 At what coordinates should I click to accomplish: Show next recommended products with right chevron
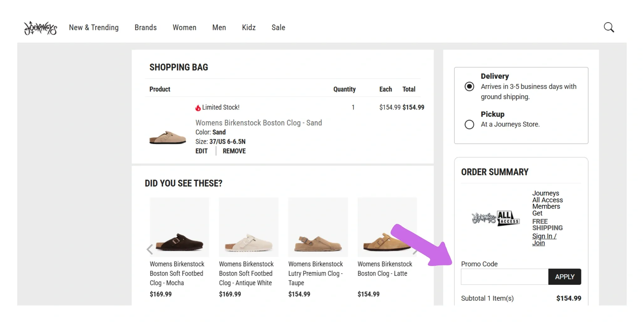point(416,249)
